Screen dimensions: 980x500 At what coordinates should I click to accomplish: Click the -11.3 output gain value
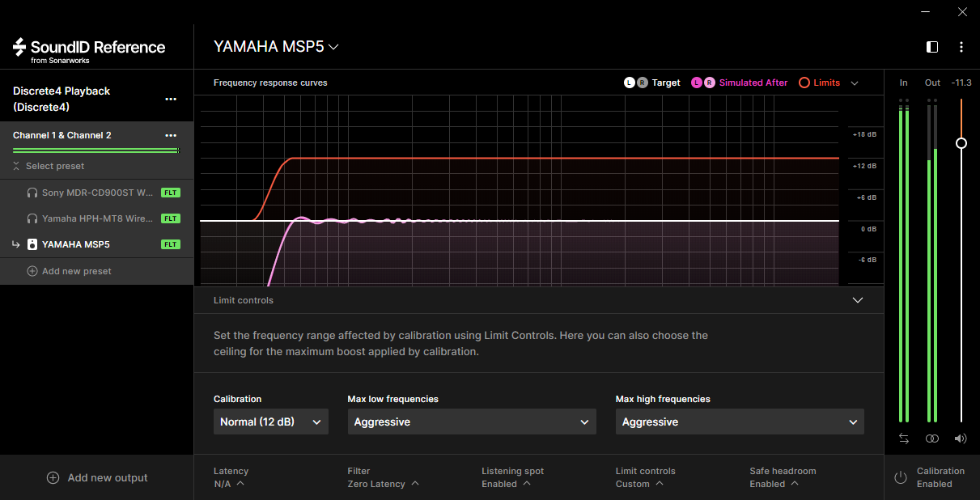[x=961, y=83]
